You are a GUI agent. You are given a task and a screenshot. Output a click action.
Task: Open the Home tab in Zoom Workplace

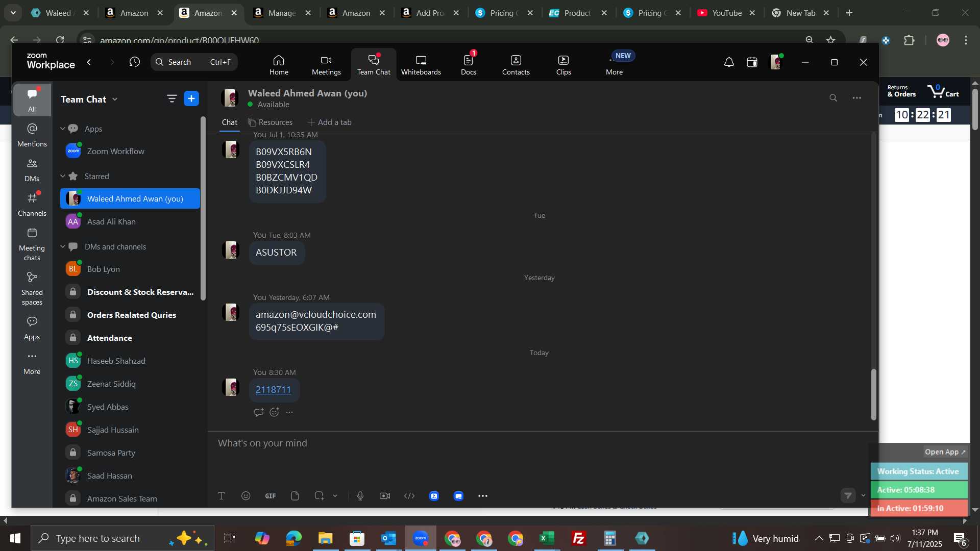click(x=279, y=65)
